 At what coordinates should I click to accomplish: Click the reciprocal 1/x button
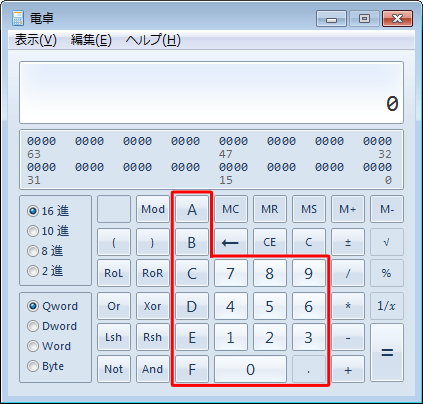[387, 306]
